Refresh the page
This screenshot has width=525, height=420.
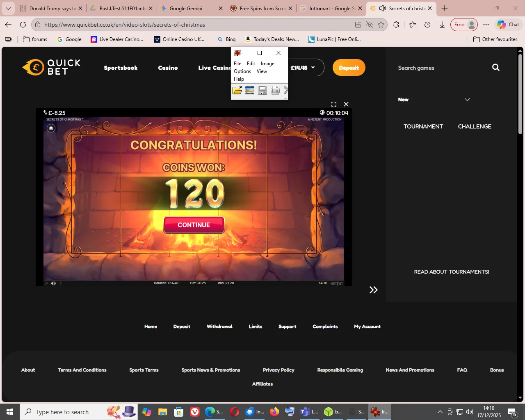pos(23,25)
